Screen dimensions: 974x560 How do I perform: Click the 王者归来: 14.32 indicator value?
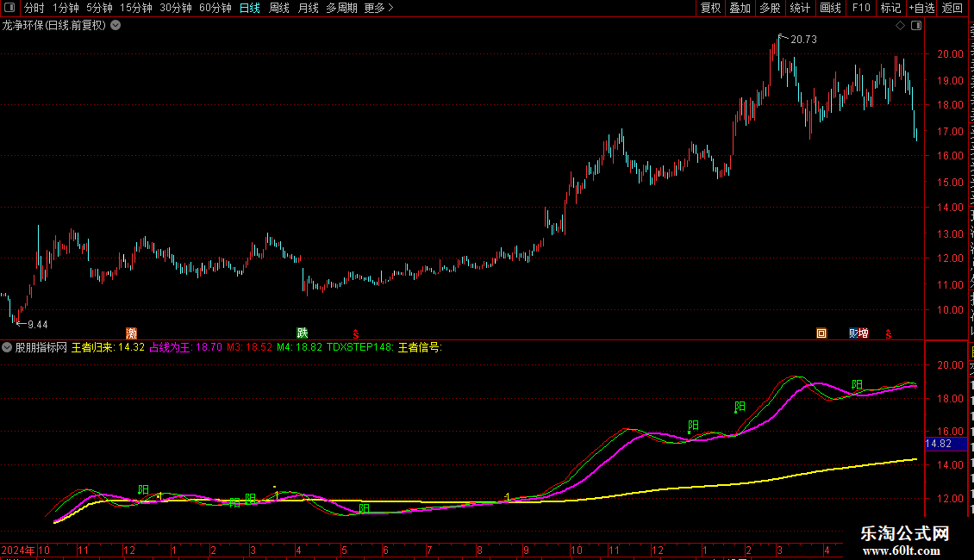coord(108,347)
